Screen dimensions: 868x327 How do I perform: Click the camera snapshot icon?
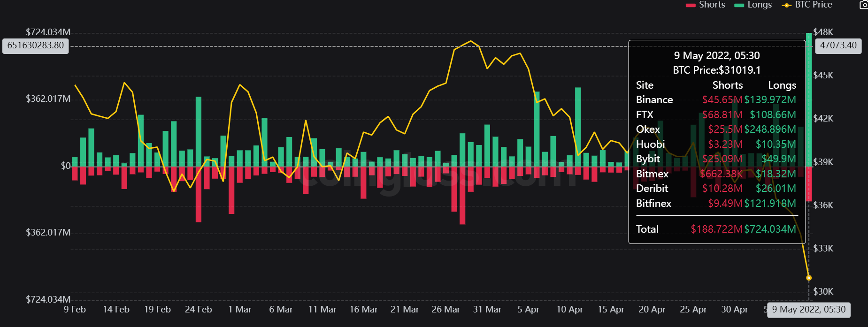click(x=864, y=5)
